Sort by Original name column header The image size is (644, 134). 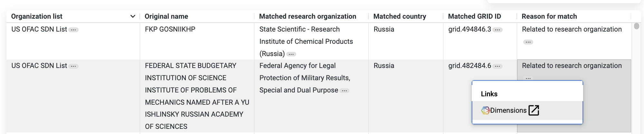pos(166,16)
